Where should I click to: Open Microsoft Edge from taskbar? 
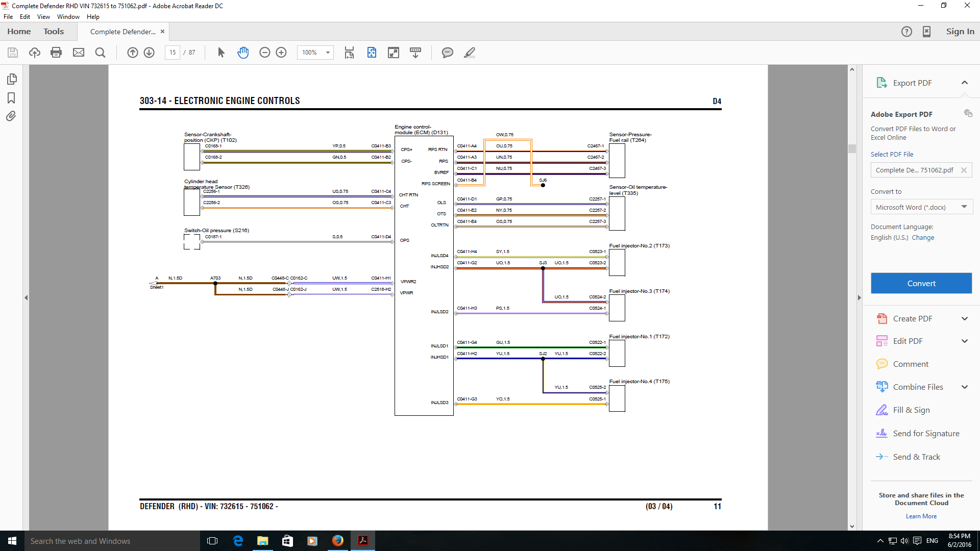coord(238,541)
